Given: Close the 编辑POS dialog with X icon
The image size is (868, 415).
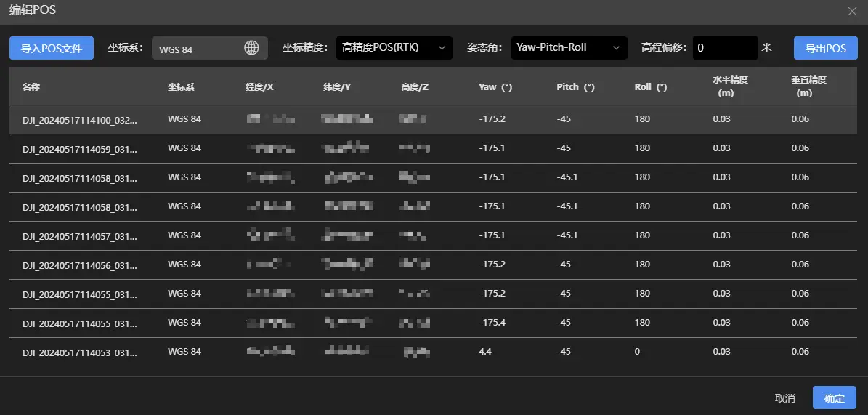Looking at the screenshot, I should [x=852, y=11].
